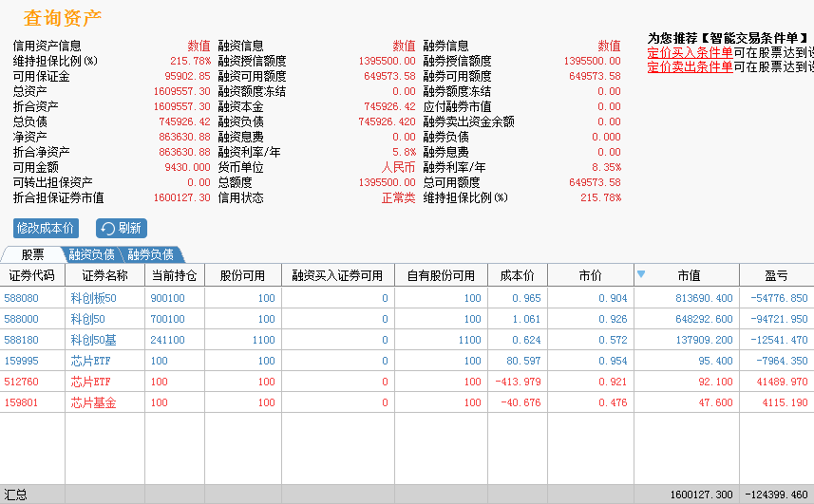
Task: Click 净资产 value 863630.88 beside its label
Action: [x=184, y=137]
